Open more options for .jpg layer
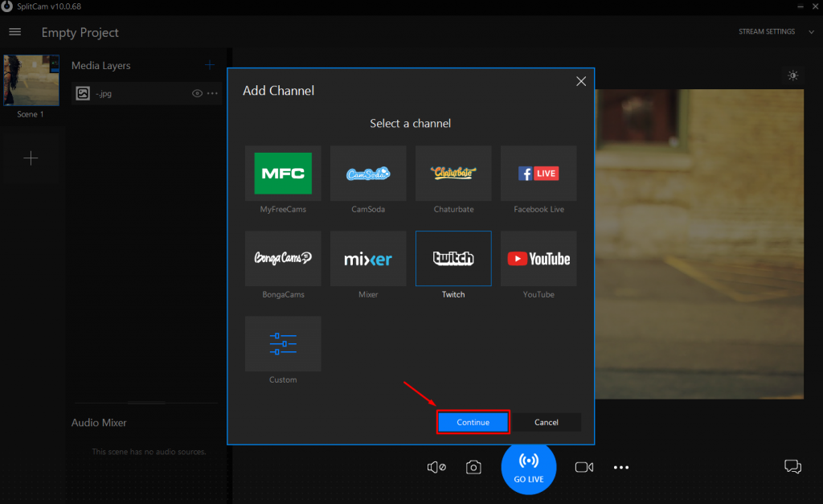The height and width of the screenshot is (504, 823). point(212,93)
